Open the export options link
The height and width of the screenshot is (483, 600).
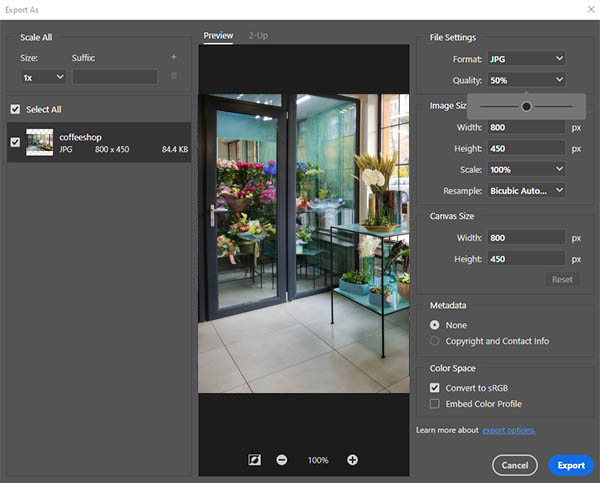[509, 430]
